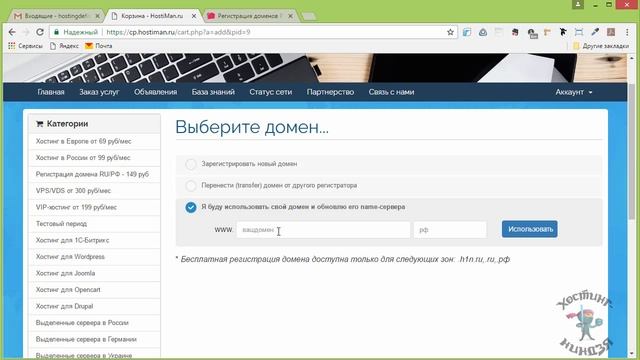Open a new browser tab
The image size is (640, 360).
click(x=309, y=16)
